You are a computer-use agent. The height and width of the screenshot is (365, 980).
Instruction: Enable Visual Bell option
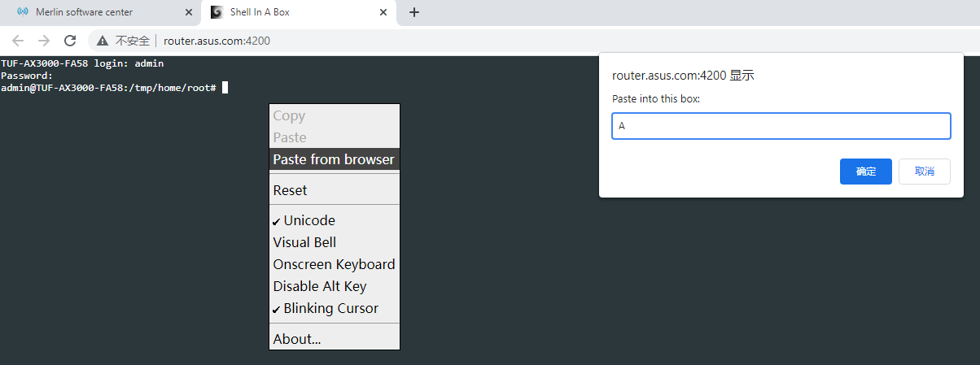(x=335, y=242)
